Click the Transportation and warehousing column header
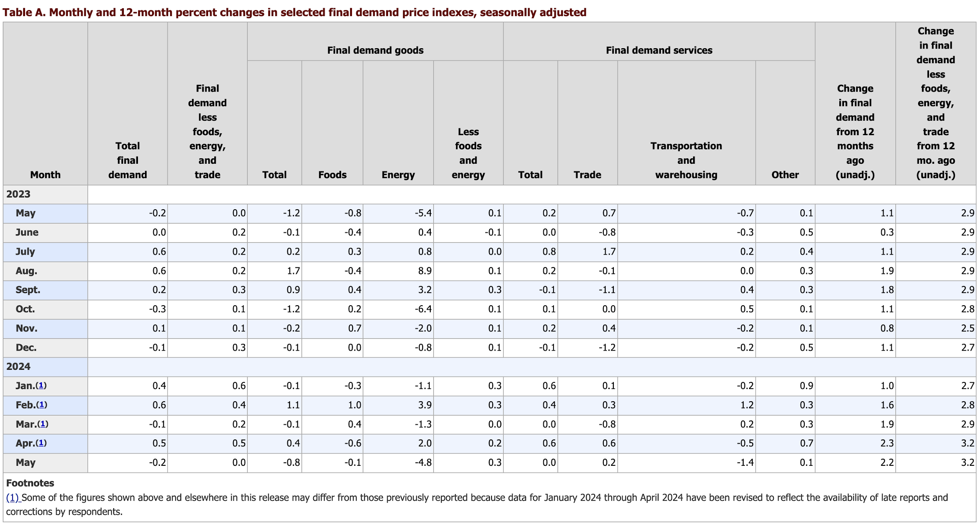The image size is (980, 525). point(686,160)
